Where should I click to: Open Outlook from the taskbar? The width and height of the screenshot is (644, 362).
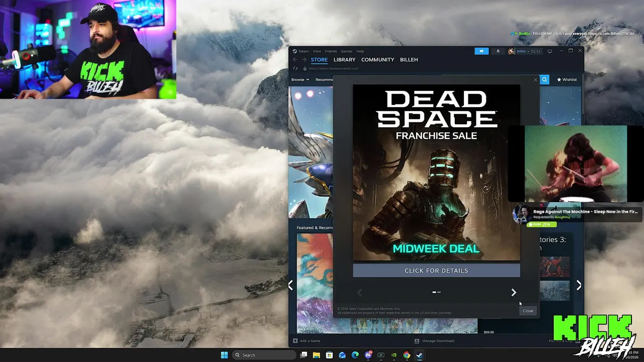[x=342, y=355]
